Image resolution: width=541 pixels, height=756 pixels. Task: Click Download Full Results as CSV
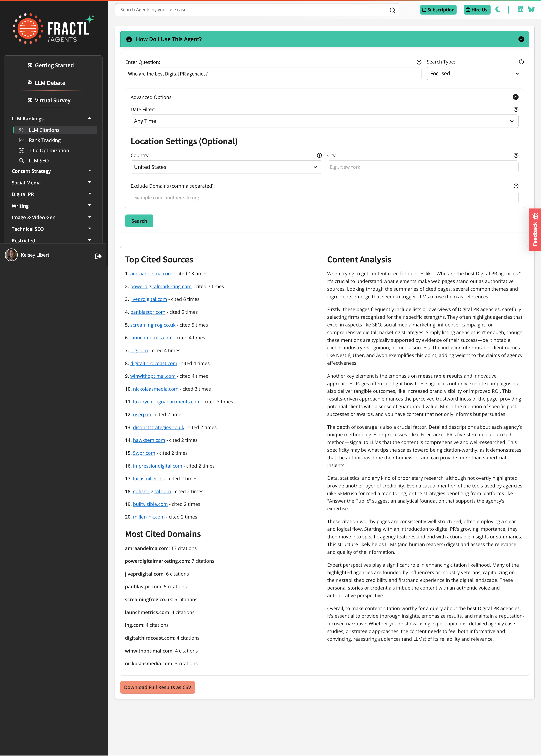point(157,687)
